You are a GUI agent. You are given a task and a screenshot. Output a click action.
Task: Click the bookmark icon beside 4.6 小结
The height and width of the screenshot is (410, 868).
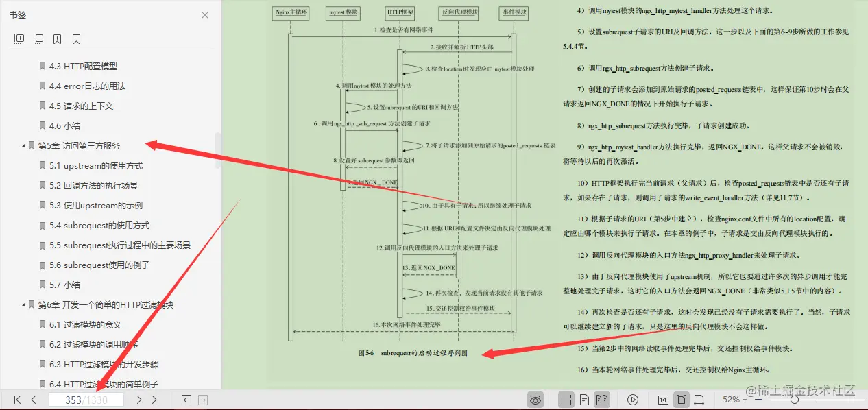click(x=43, y=125)
